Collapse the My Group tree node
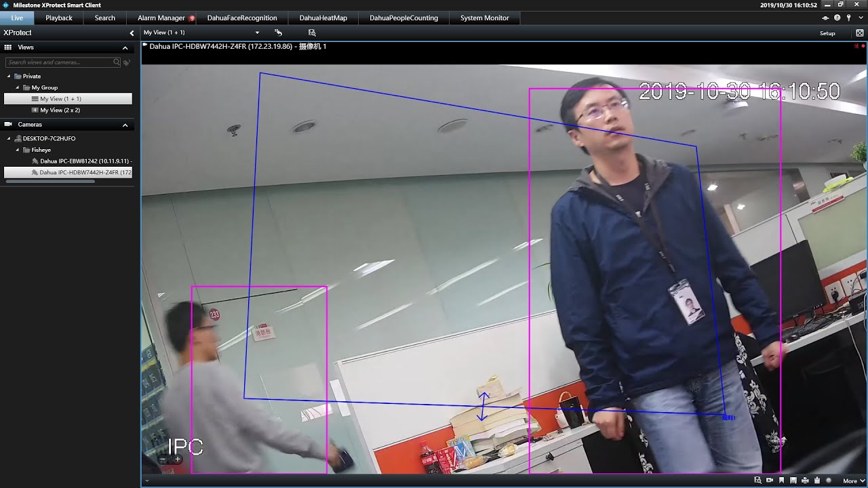 pos(18,88)
